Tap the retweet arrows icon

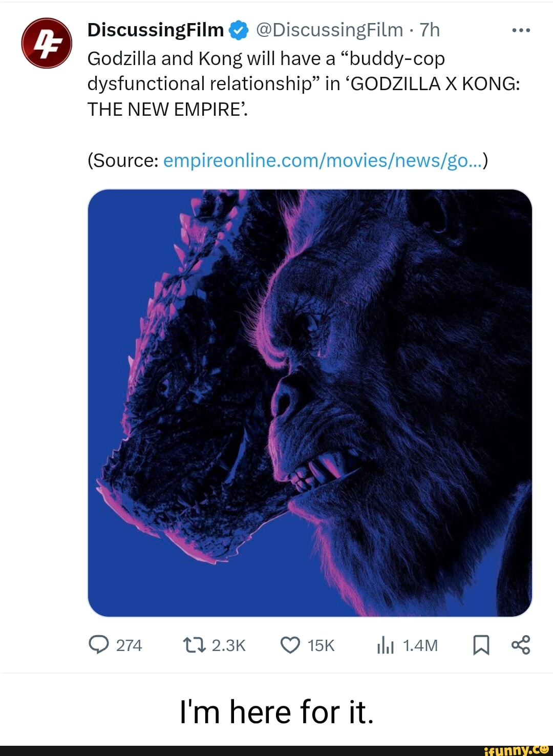195,645
